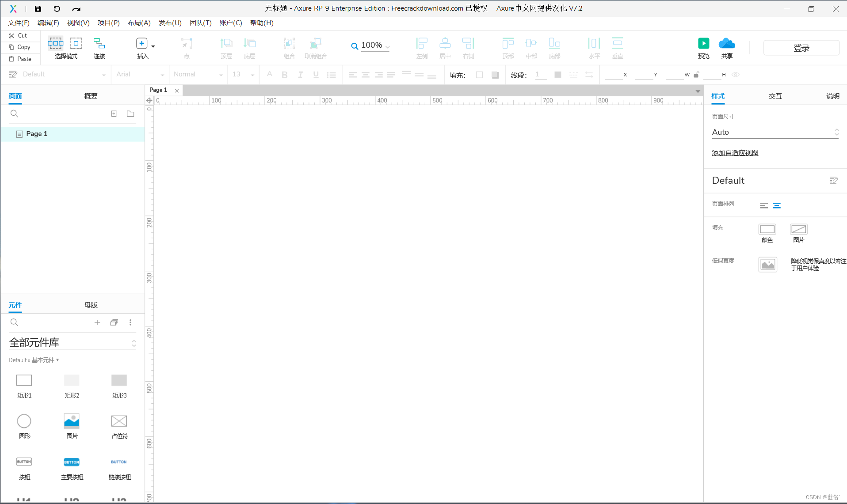The height and width of the screenshot is (504, 847).
Task: Switch to the 母版 masters tab
Action: [91, 305]
